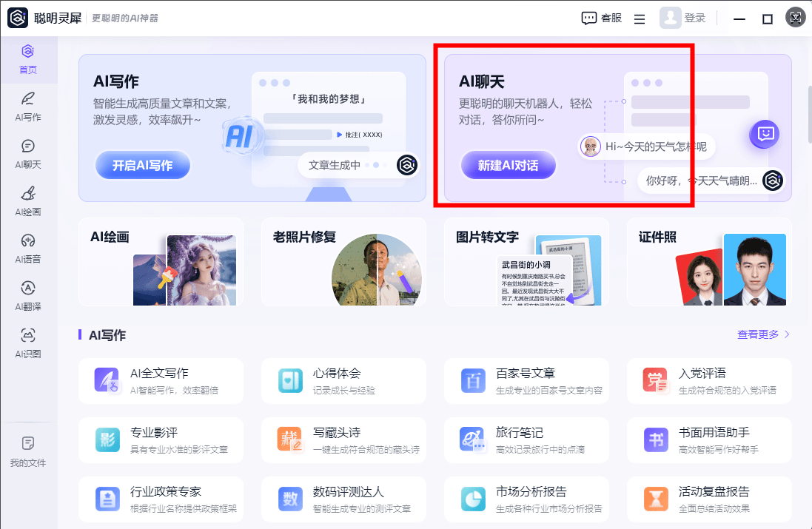Open the hamburger menu in title bar
Screen dimensions: 812x529
click(x=640, y=19)
